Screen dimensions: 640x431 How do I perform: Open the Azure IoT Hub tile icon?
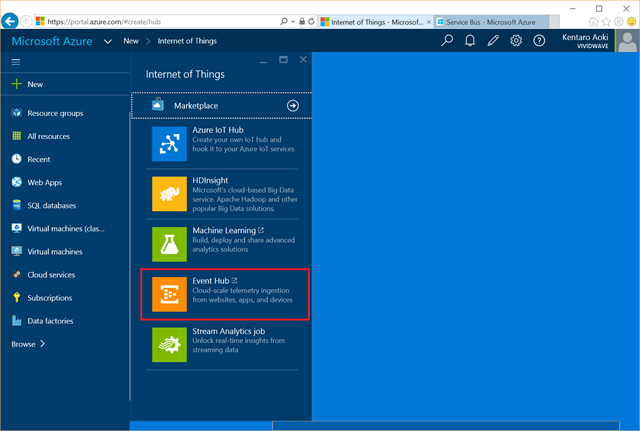coord(169,144)
